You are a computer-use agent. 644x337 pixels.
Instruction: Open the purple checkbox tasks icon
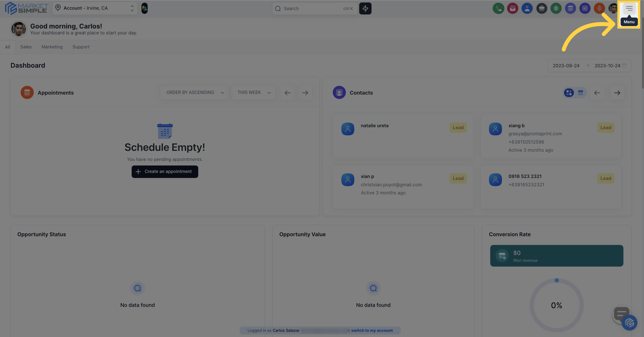[x=585, y=9]
